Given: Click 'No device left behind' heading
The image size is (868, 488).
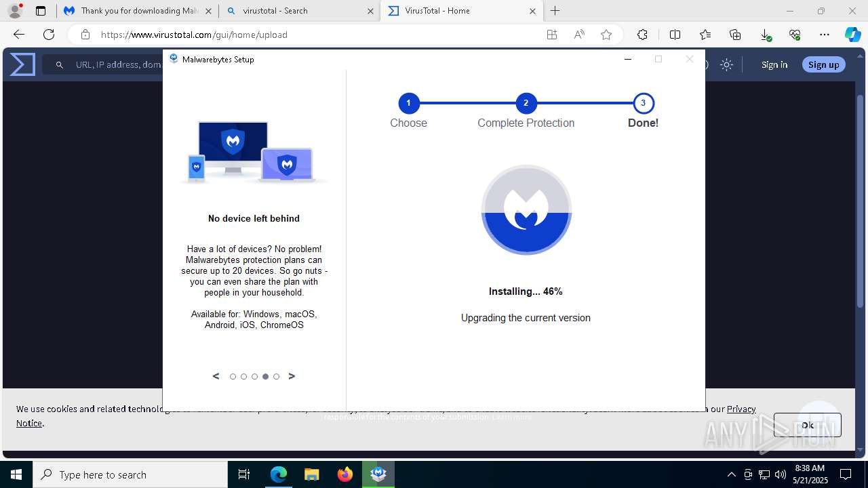Looking at the screenshot, I should pyautogui.click(x=254, y=218).
